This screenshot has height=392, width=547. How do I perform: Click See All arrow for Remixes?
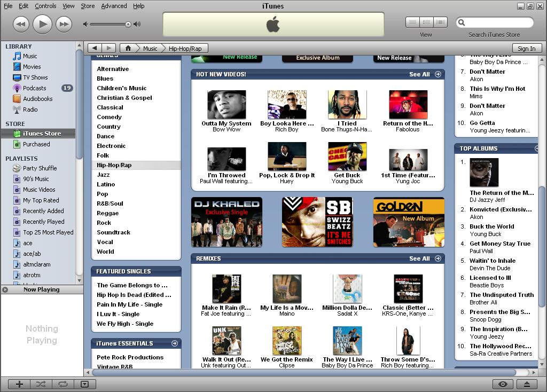coord(438,258)
